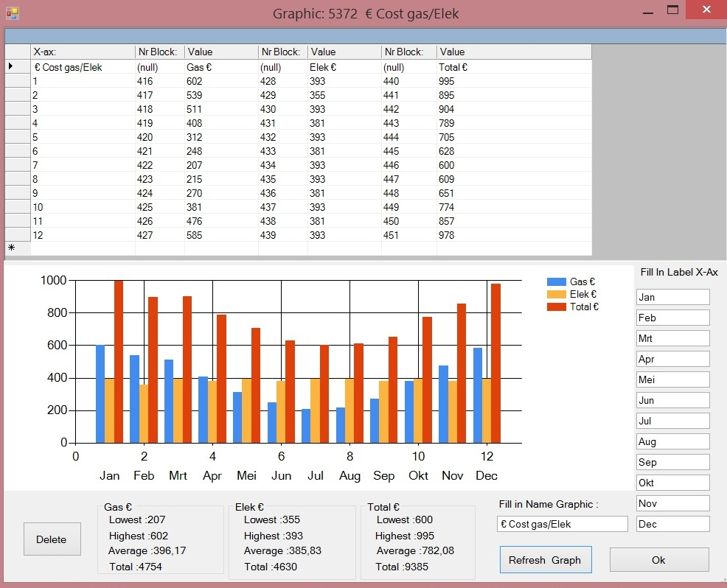Screen dimensions: 727x588
Task: Click the Jun label input field
Action: tap(672, 400)
